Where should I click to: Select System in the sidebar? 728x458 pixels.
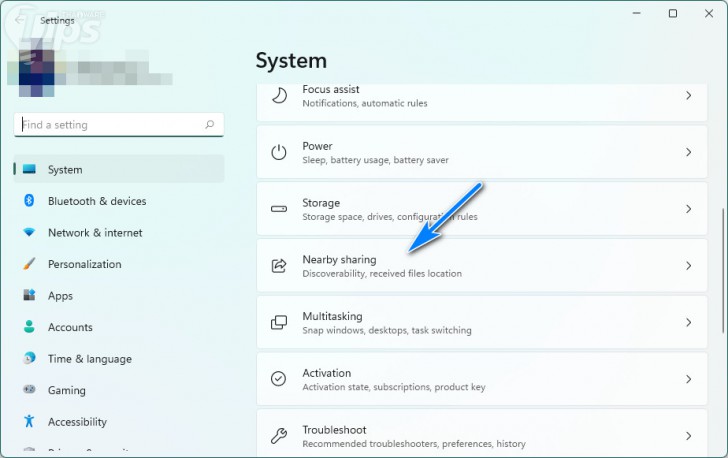click(x=119, y=169)
